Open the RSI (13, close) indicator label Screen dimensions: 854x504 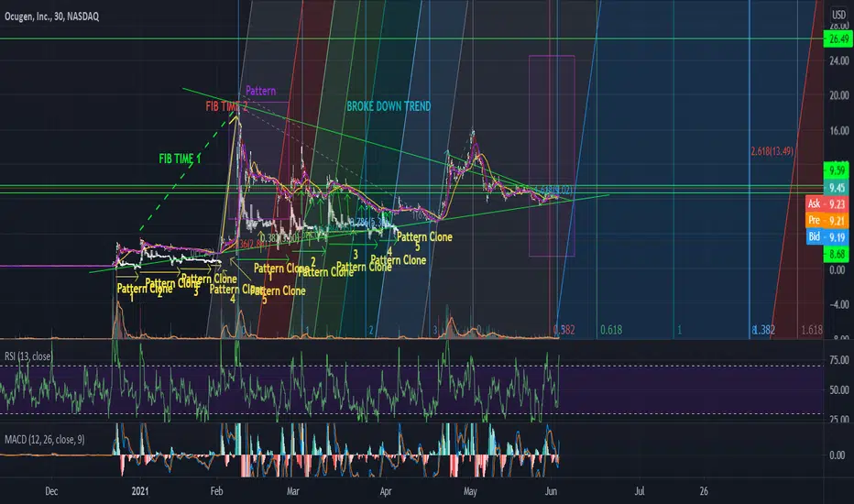point(27,356)
